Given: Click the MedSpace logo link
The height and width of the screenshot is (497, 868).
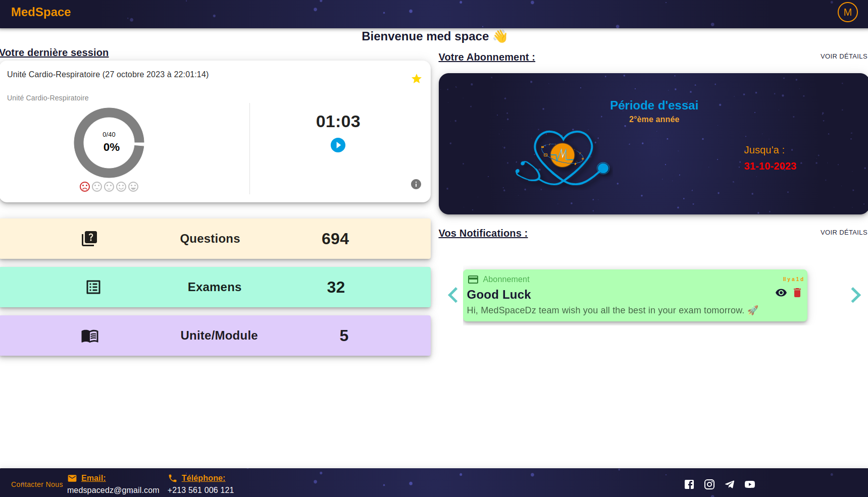Looking at the screenshot, I should (41, 12).
